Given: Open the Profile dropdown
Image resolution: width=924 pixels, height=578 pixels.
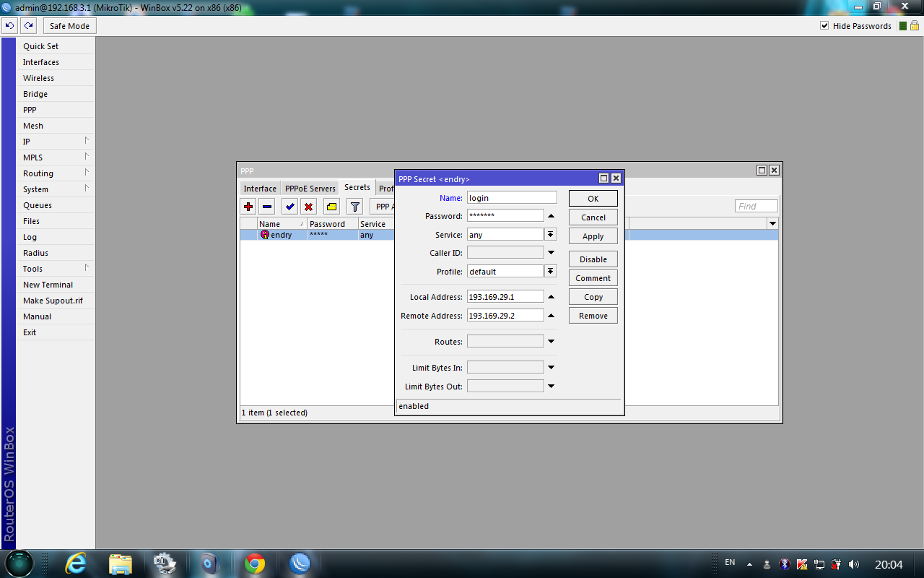Looking at the screenshot, I should [x=551, y=272].
